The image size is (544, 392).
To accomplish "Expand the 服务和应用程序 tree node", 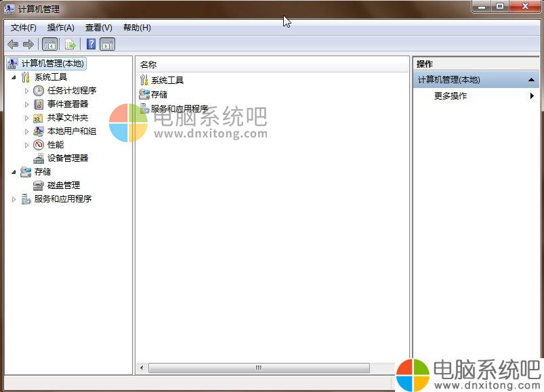I will pos(14,199).
